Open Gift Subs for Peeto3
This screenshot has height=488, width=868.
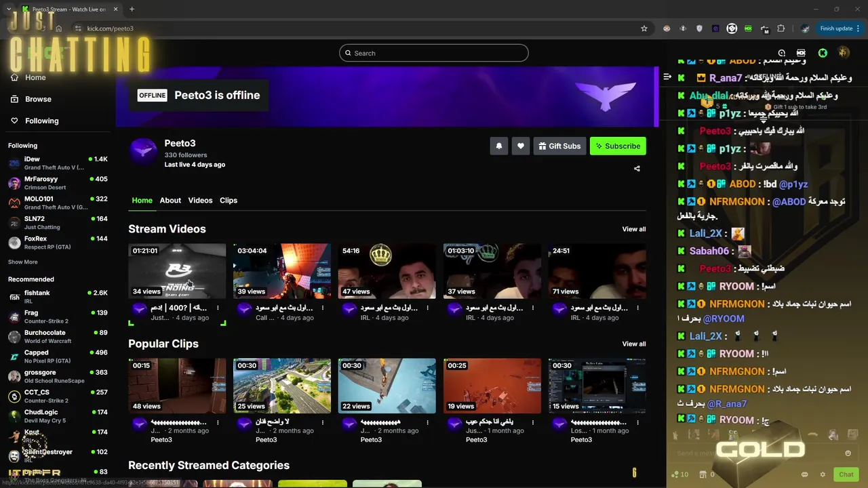click(560, 146)
